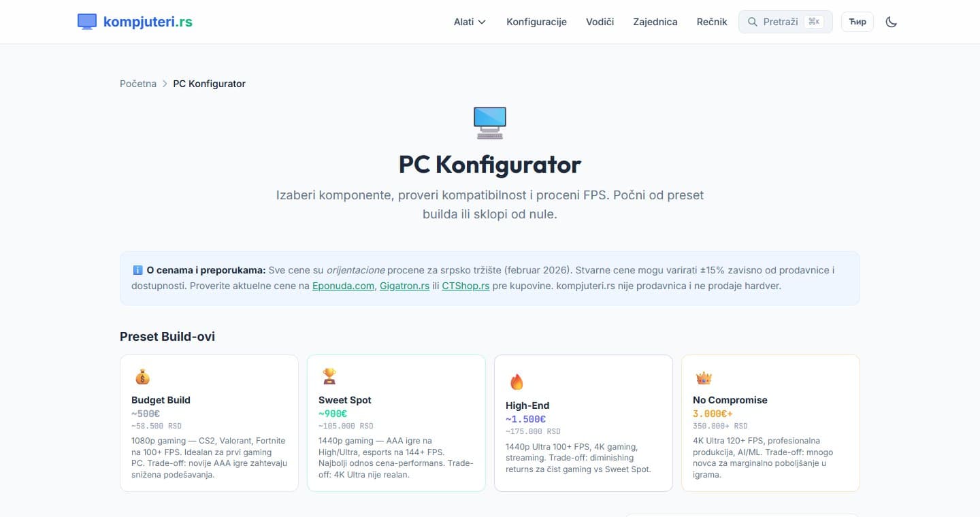Click the 3.000€+ price text
The width and height of the screenshot is (980, 517).
point(713,414)
